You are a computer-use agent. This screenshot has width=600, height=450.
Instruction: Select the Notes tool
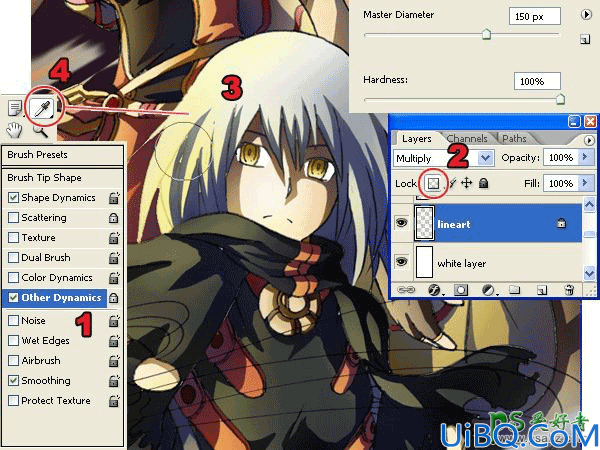(15, 108)
